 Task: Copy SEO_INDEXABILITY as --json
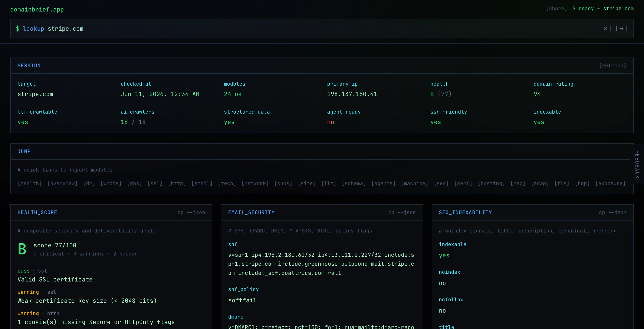tap(618, 212)
